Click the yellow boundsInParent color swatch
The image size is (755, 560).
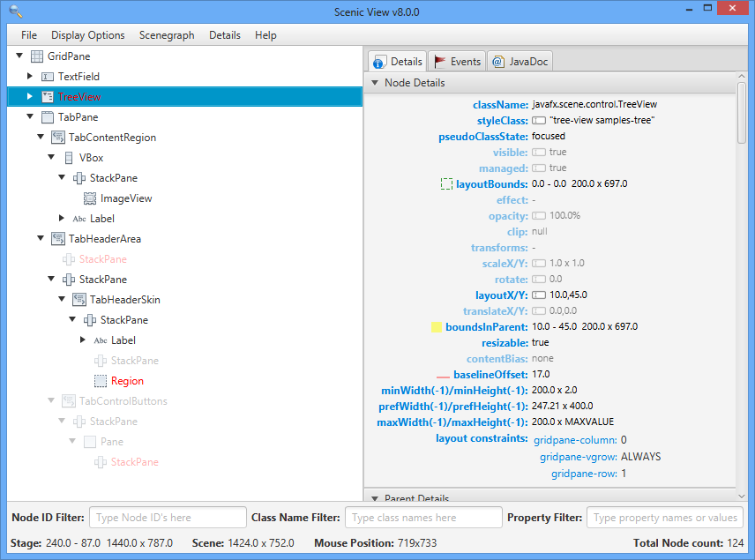(x=437, y=327)
